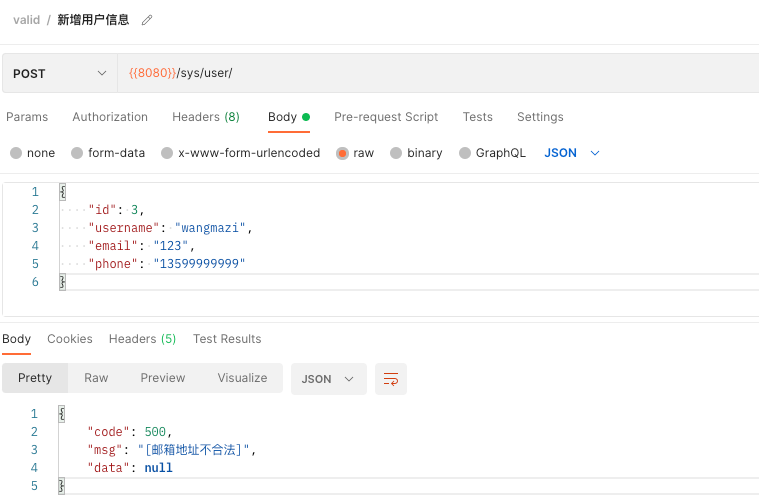Click the Raw response view button

pyautogui.click(x=96, y=378)
